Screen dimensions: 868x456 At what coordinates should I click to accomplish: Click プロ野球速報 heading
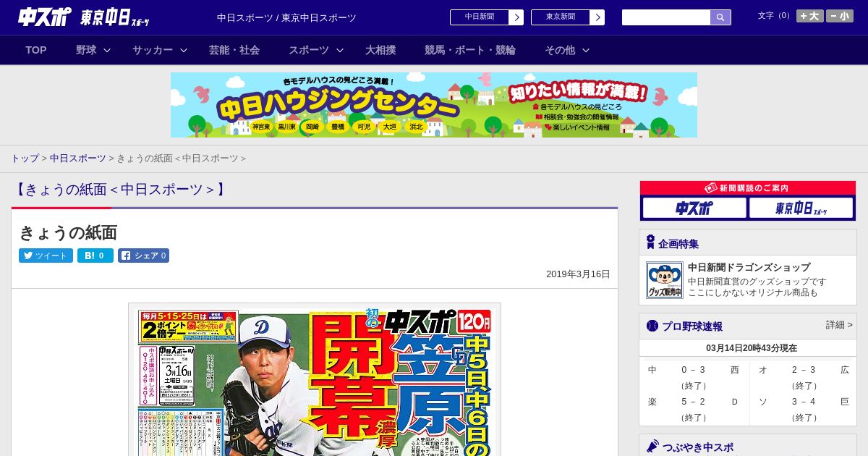[692, 326]
